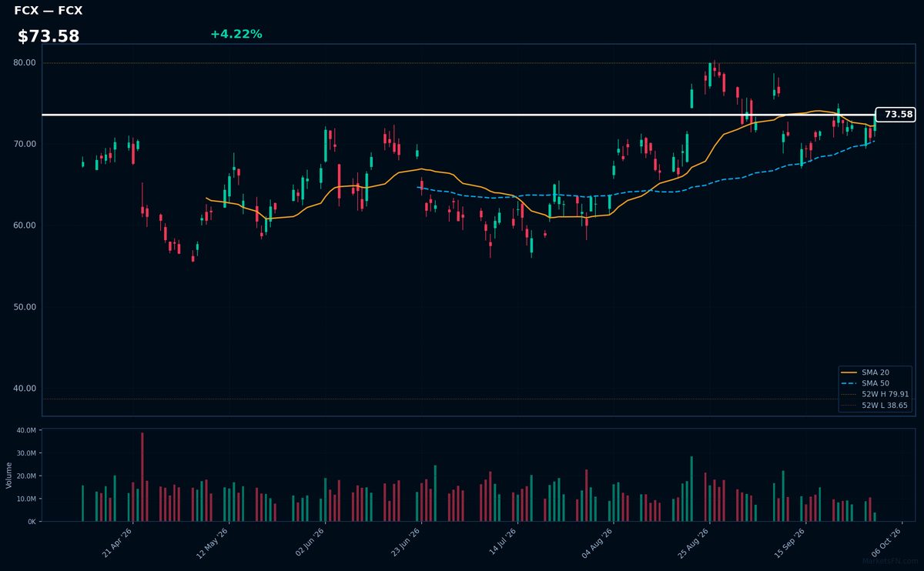This screenshot has height=571, width=924.
Task: Click the 40.00 price axis label
Action: [25, 388]
